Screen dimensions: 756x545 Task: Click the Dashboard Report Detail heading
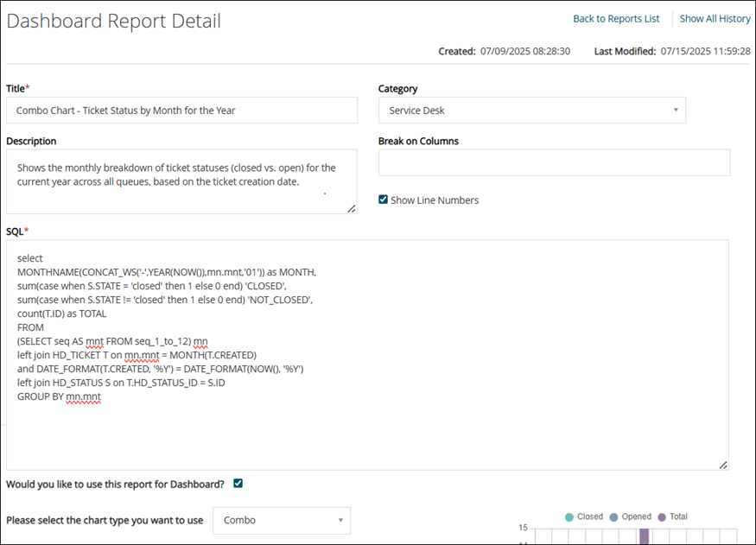[113, 21]
